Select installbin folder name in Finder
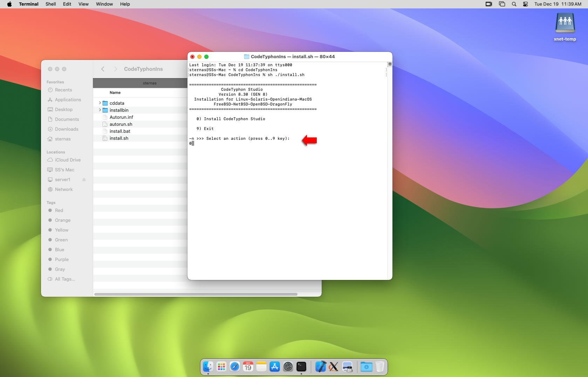 pyautogui.click(x=119, y=110)
